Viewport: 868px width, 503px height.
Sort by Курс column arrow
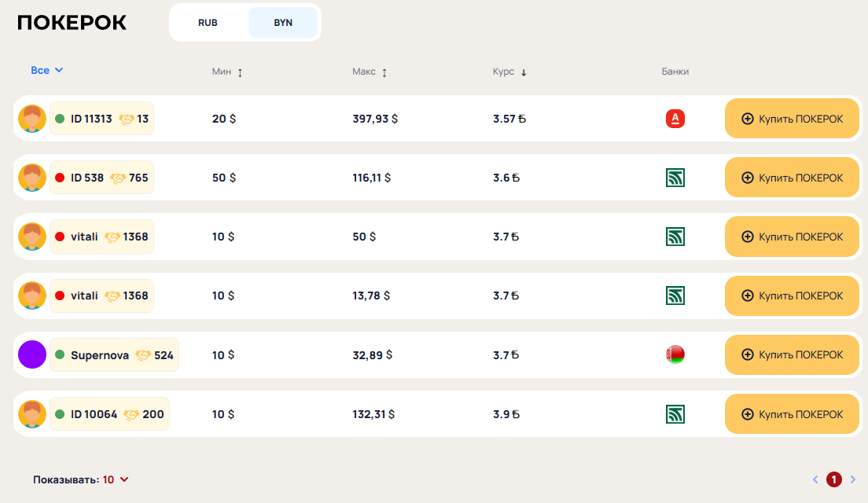click(524, 72)
